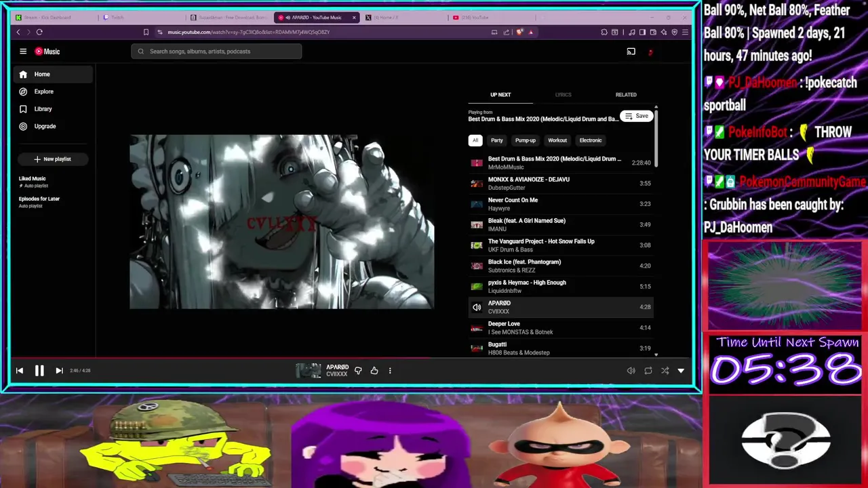Close the APARØD YouTube Music tab

(x=354, y=18)
